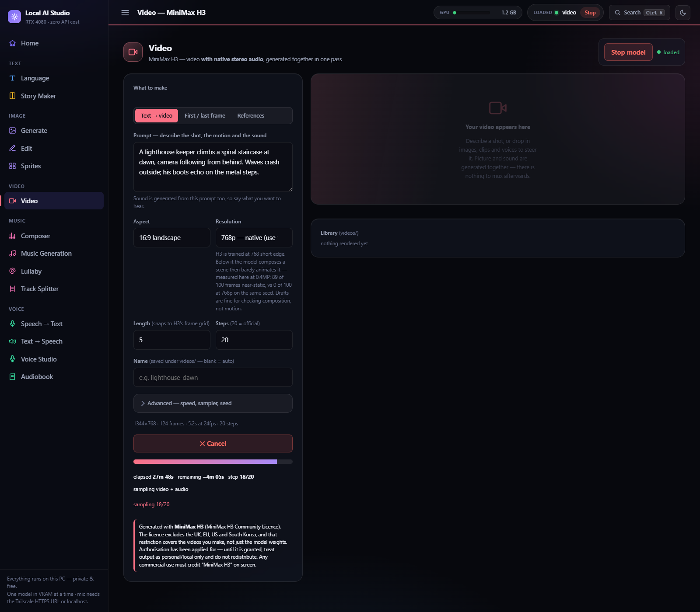
Task: Switch to the References tab
Action: coord(251,116)
